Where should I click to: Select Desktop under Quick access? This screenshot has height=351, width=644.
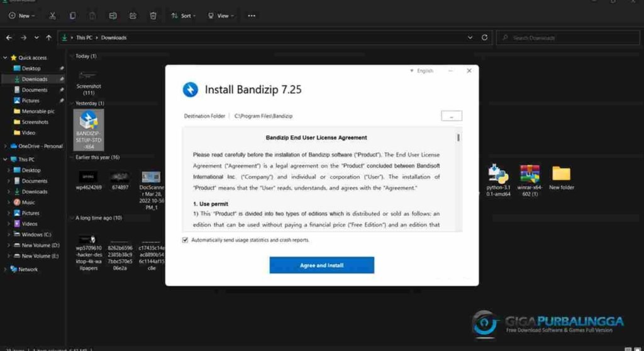click(31, 68)
